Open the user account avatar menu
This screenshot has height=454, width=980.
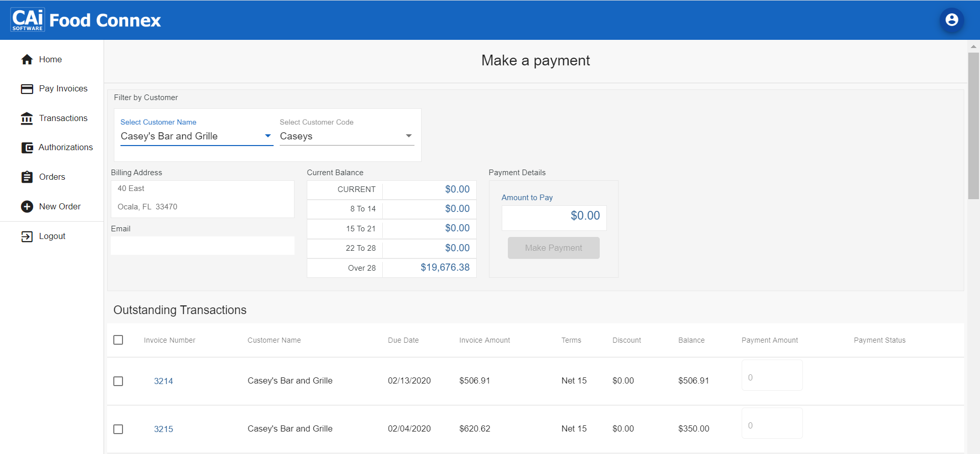click(951, 20)
